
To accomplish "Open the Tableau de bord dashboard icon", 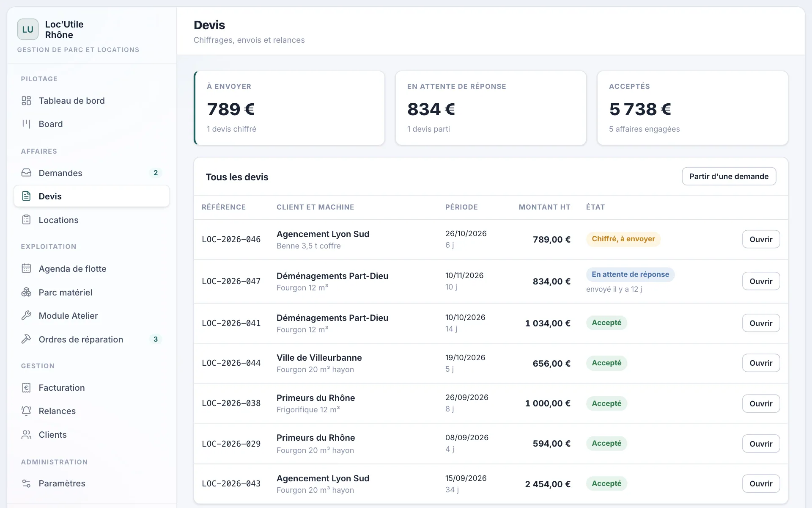I will pyautogui.click(x=26, y=101).
